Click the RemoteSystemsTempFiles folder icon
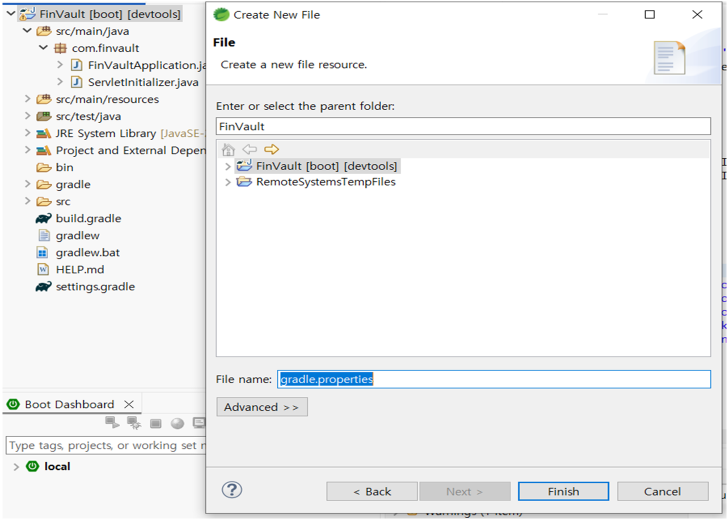Image resolution: width=728 pixels, height=529 pixels. tap(244, 182)
